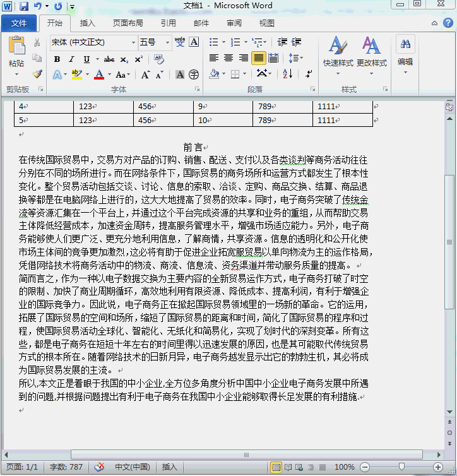The image size is (457, 476).
Task: Click Enclose Characters 字 icon
Action: tap(194, 74)
